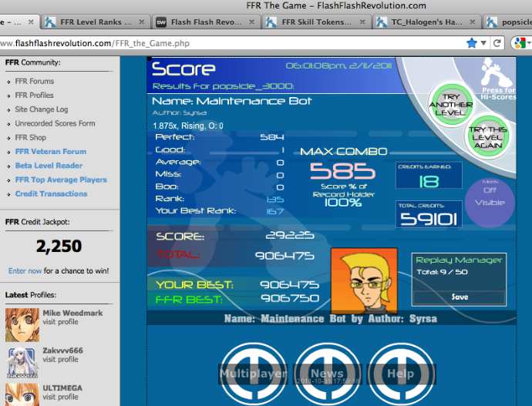Open the News circular button

(x=327, y=374)
